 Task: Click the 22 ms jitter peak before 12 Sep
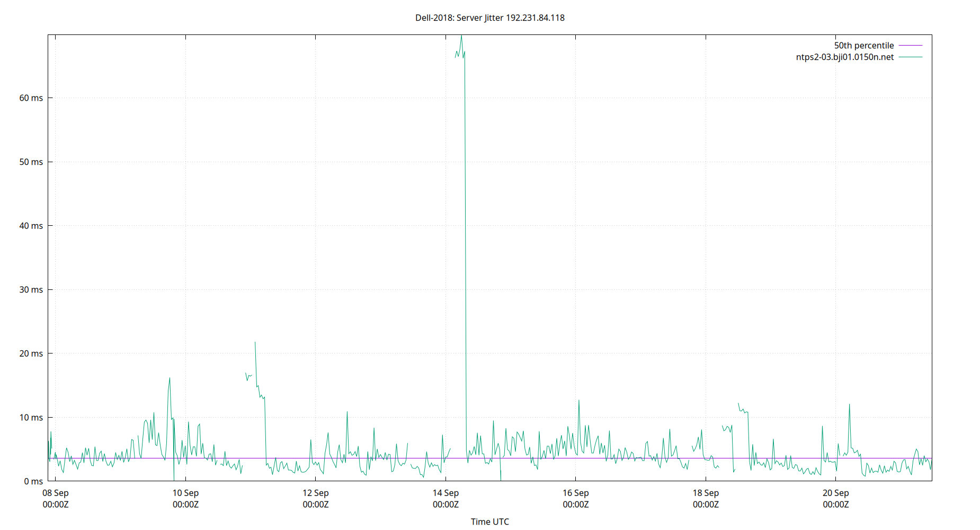pyautogui.click(x=255, y=342)
